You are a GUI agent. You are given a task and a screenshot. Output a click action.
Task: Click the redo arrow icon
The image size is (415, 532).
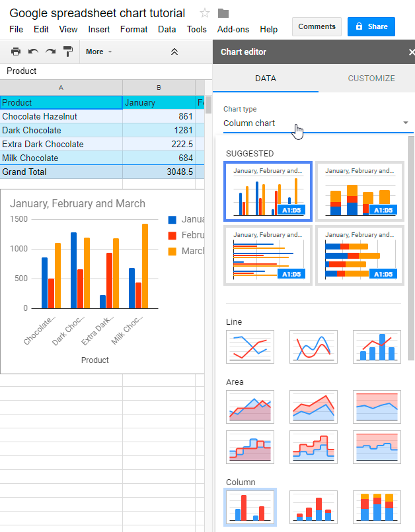tap(50, 51)
